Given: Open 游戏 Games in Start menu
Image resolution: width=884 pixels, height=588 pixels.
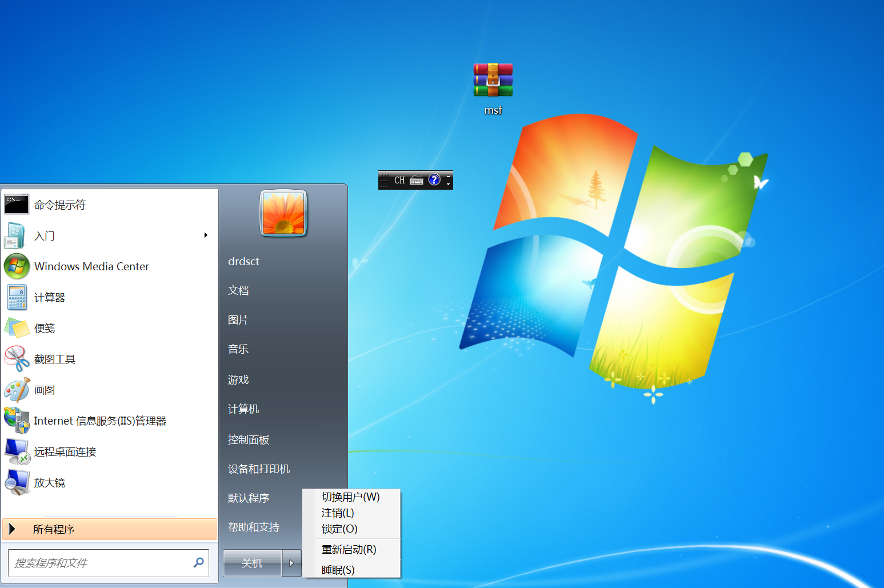Looking at the screenshot, I should click(238, 380).
